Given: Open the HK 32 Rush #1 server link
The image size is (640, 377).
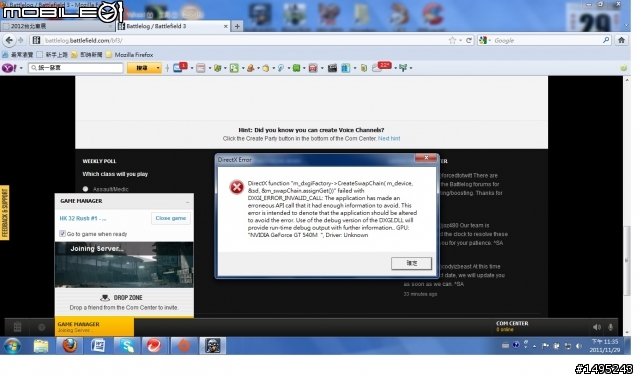Looking at the screenshot, I should click(x=83, y=218).
